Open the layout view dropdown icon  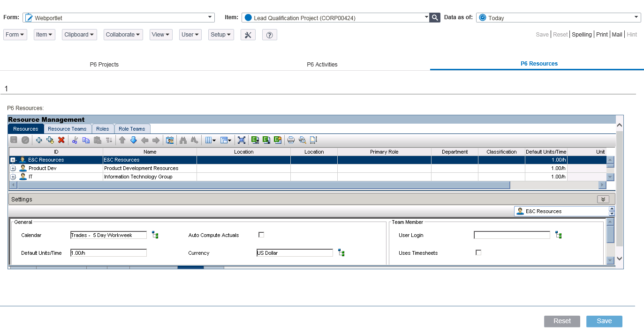tap(226, 140)
